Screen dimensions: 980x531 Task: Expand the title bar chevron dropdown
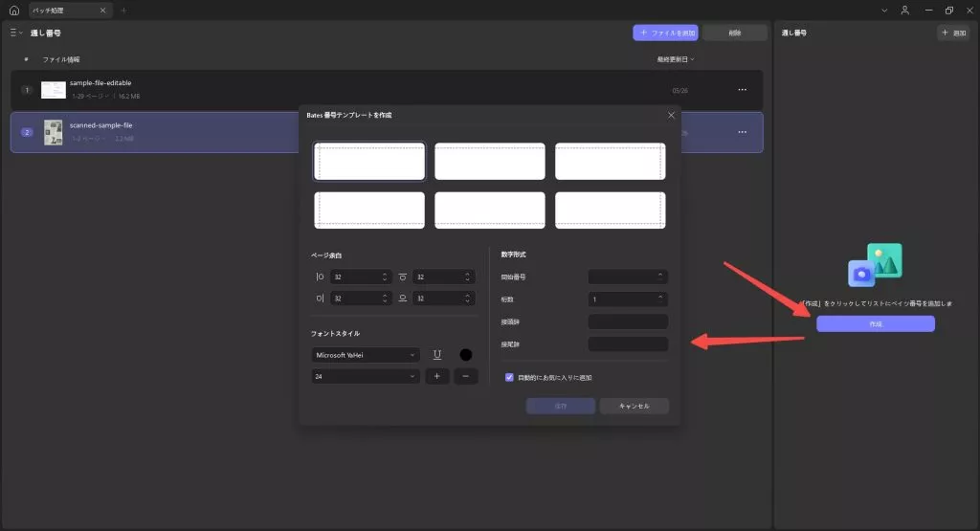coord(884,10)
